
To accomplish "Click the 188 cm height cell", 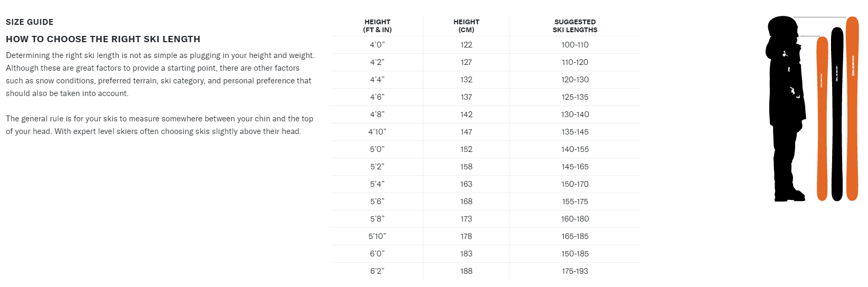I will [x=466, y=271].
